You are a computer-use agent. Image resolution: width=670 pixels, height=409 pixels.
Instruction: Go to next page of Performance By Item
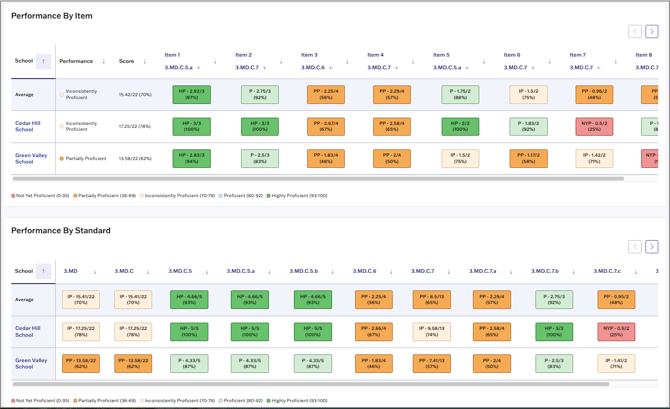[x=651, y=31]
